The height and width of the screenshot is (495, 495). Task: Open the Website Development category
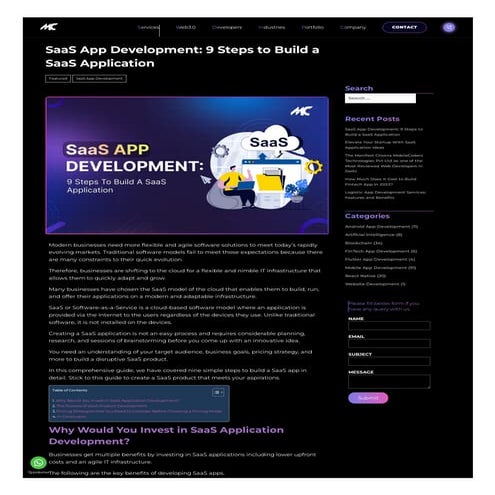pos(375,284)
